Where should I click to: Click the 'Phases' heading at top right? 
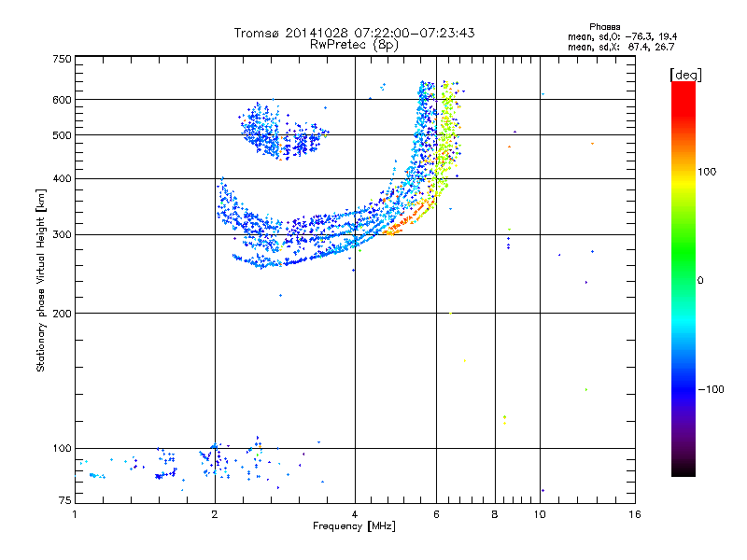click(x=604, y=27)
